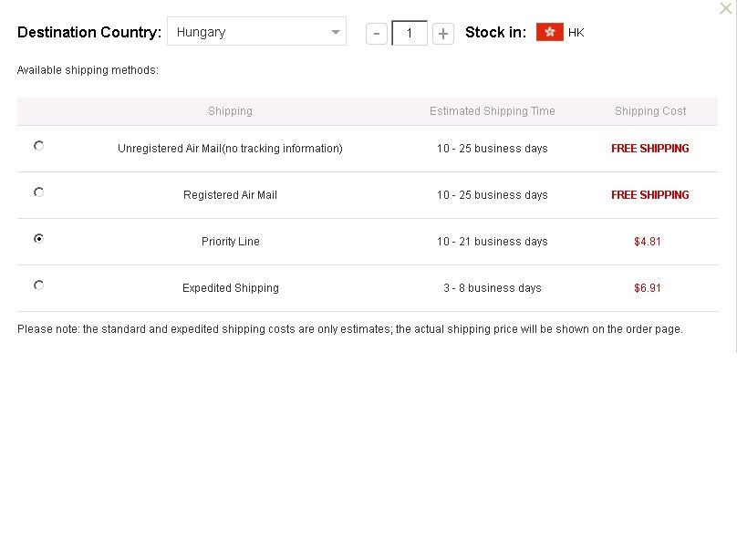This screenshot has height=560, width=737.
Task: Click the quantity input field
Action: (410, 33)
